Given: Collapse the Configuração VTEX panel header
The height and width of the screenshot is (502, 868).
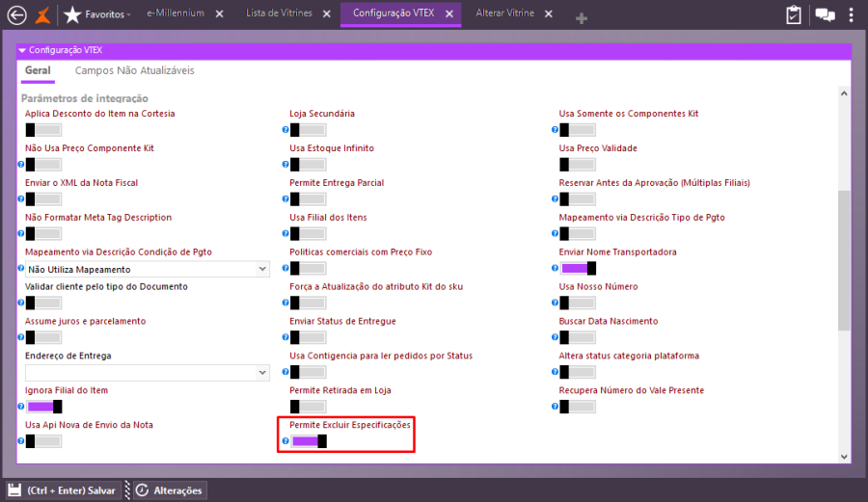Looking at the screenshot, I should [22, 50].
